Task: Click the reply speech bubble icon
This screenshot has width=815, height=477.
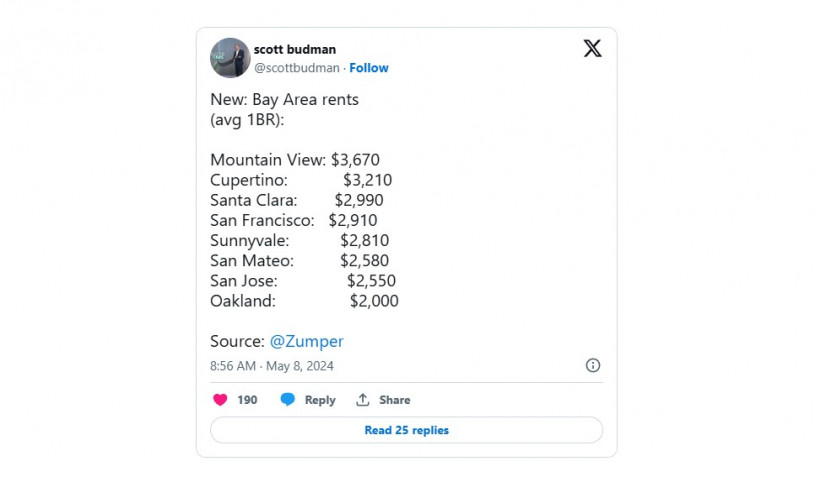Action: click(288, 400)
